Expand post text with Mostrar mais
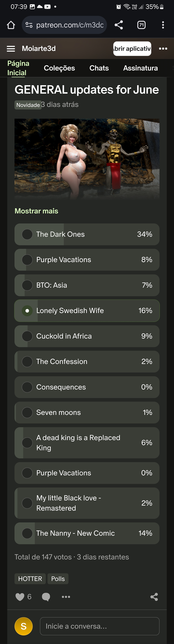The image size is (174, 644). click(36, 211)
